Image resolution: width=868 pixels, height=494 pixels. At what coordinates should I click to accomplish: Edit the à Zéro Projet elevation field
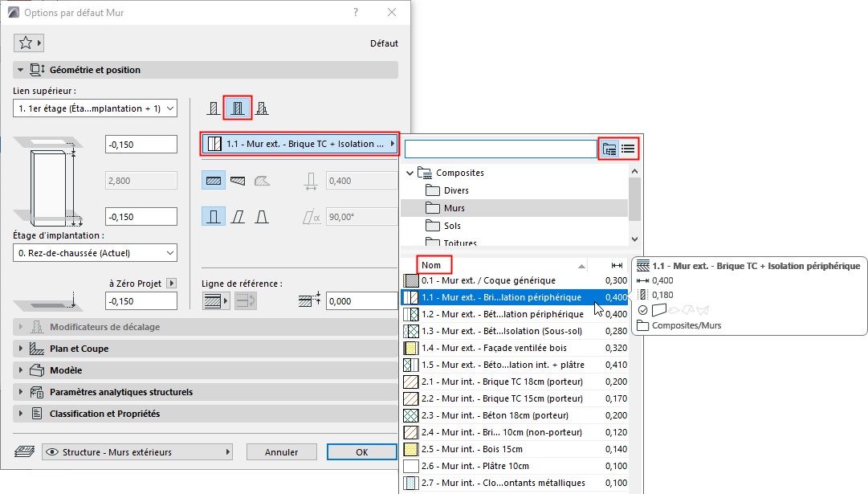click(x=141, y=301)
